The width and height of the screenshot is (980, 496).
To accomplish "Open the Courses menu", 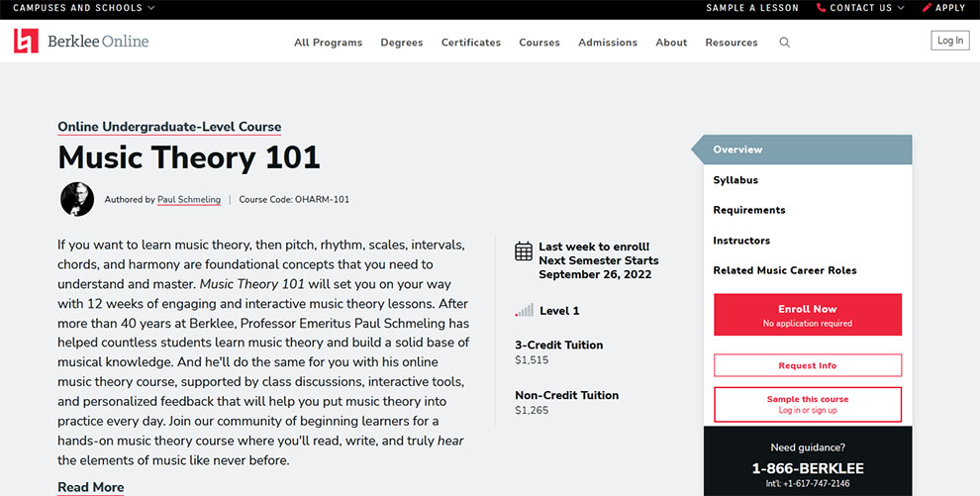I will (x=539, y=43).
